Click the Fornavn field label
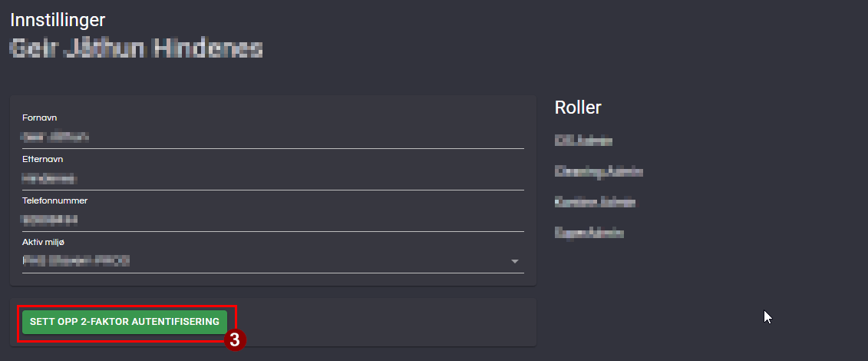 click(x=39, y=118)
